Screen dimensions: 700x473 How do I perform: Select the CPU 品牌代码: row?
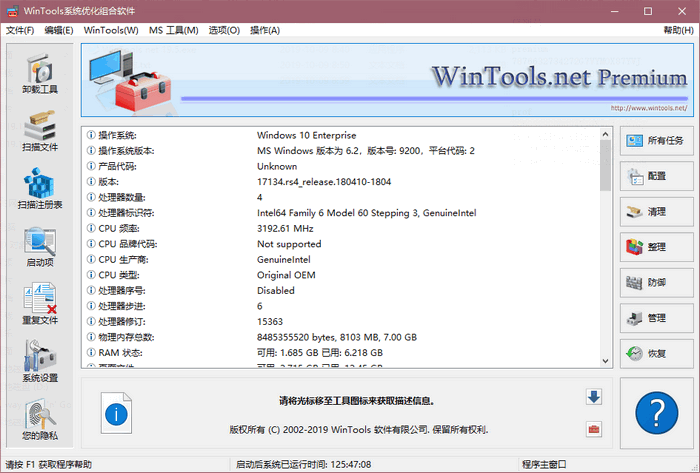pyautogui.click(x=341, y=244)
